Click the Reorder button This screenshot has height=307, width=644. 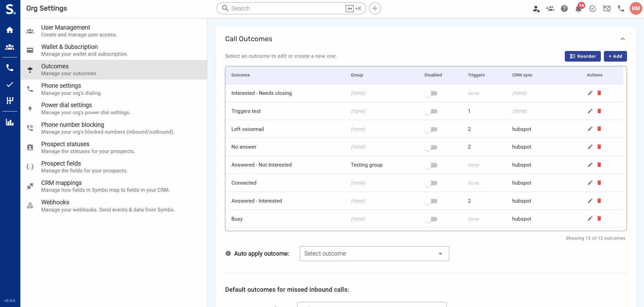[x=582, y=56]
